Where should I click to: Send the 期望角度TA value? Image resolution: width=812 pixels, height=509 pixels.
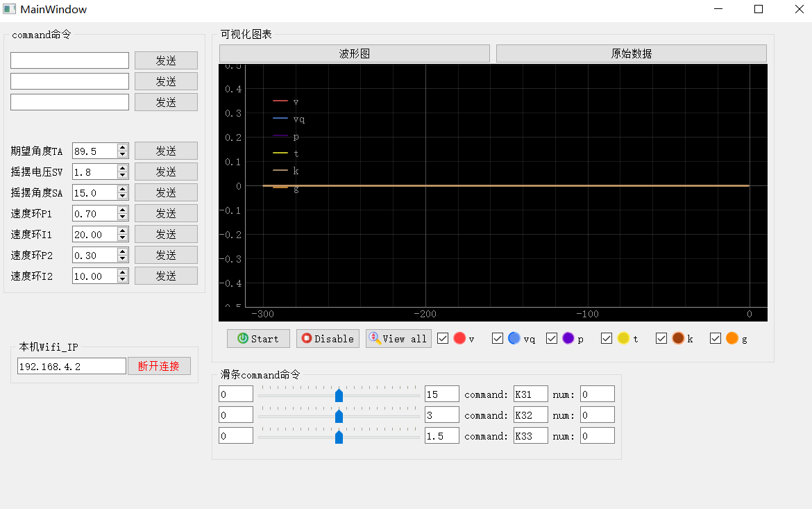point(167,151)
